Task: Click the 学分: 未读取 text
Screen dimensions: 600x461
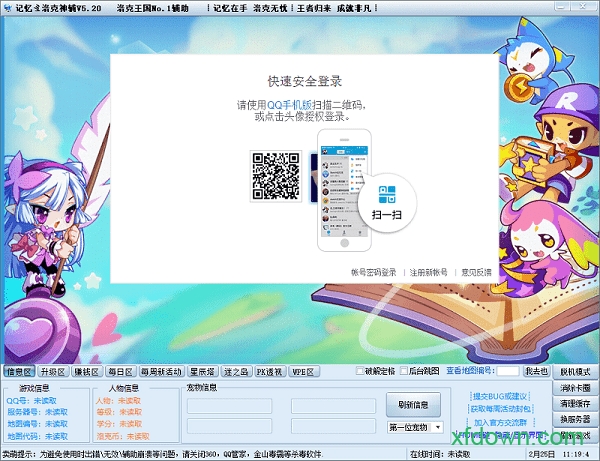Action: 119,424
